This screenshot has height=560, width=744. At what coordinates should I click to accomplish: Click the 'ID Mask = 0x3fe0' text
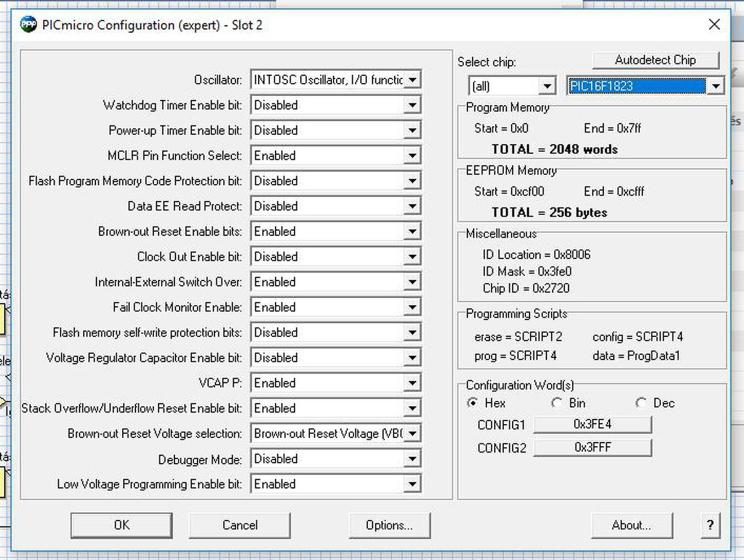(527, 271)
